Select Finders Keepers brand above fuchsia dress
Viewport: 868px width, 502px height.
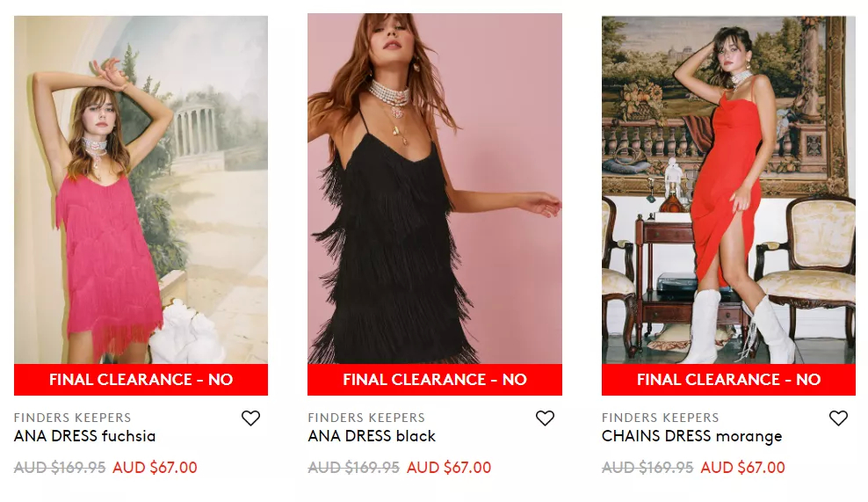[x=73, y=418]
